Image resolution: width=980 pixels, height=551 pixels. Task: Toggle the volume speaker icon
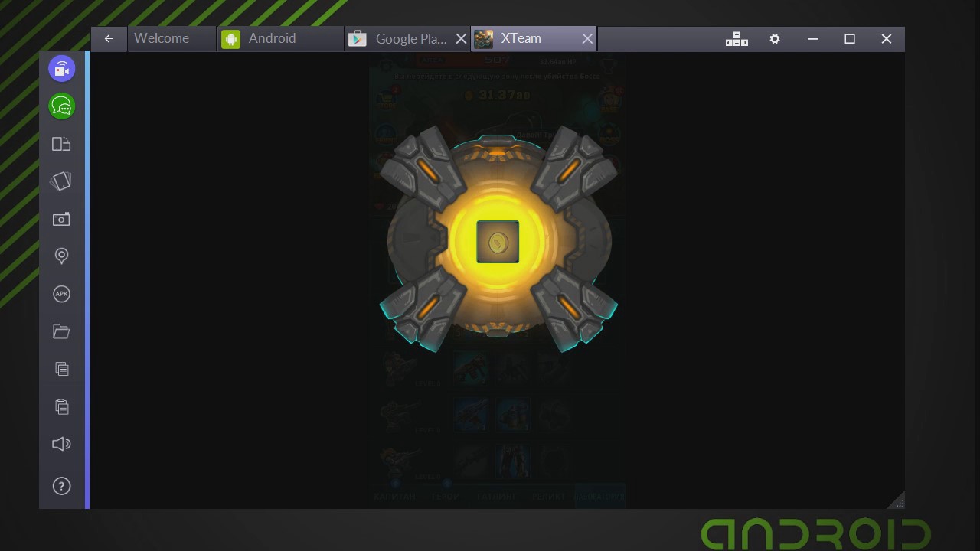pyautogui.click(x=61, y=444)
